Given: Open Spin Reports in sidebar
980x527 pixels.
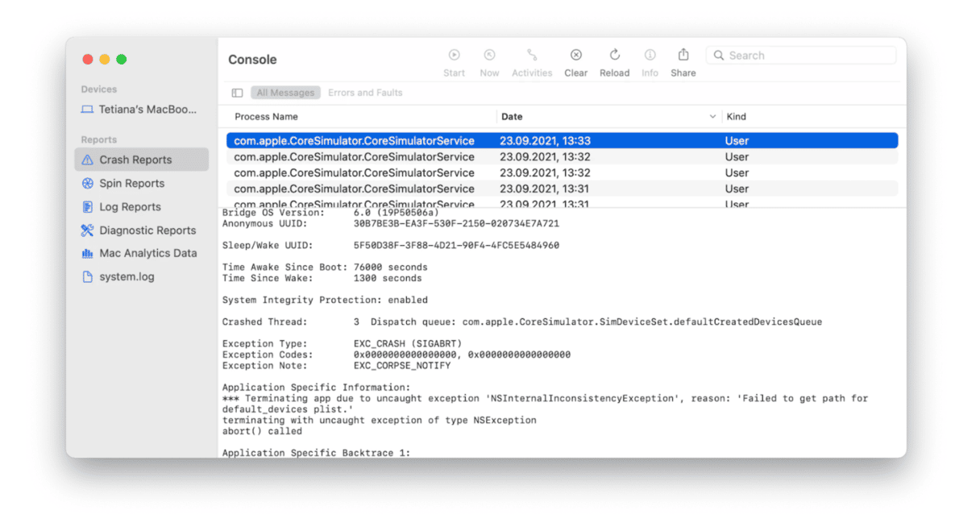Looking at the screenshot, I should tap(131, 184).
